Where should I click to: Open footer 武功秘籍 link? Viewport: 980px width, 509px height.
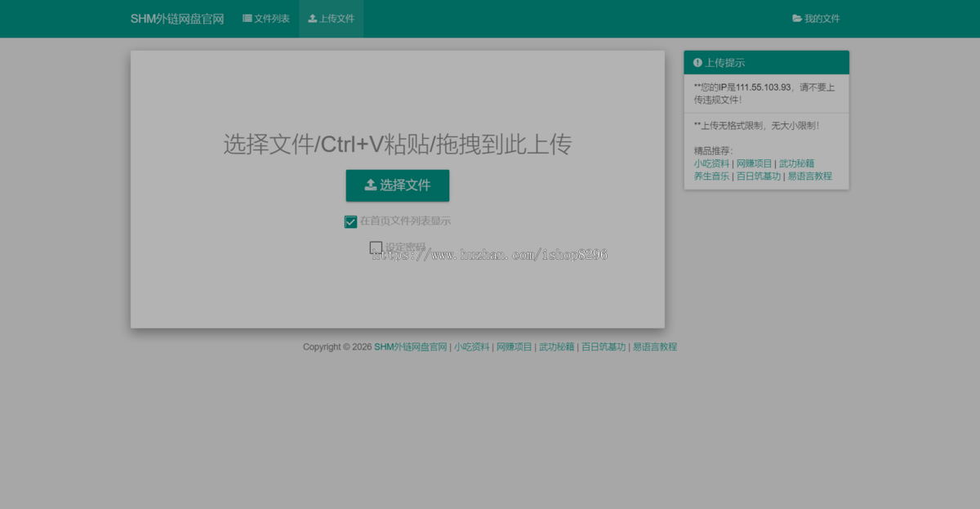click(x=557, y=347)
